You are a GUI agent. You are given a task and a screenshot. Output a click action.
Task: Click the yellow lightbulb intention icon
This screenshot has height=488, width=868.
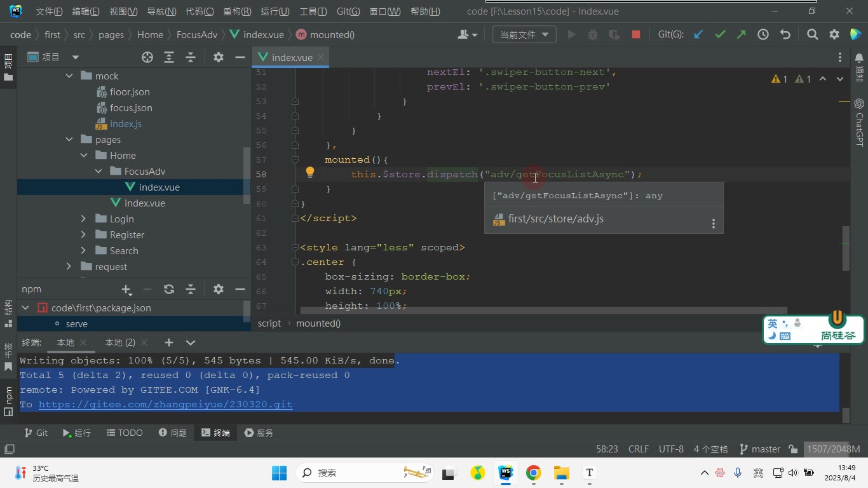coord(310,172)
